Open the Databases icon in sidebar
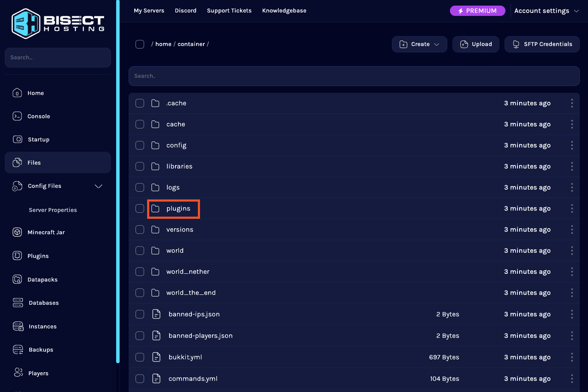588x392 pixels. (18, 303)
